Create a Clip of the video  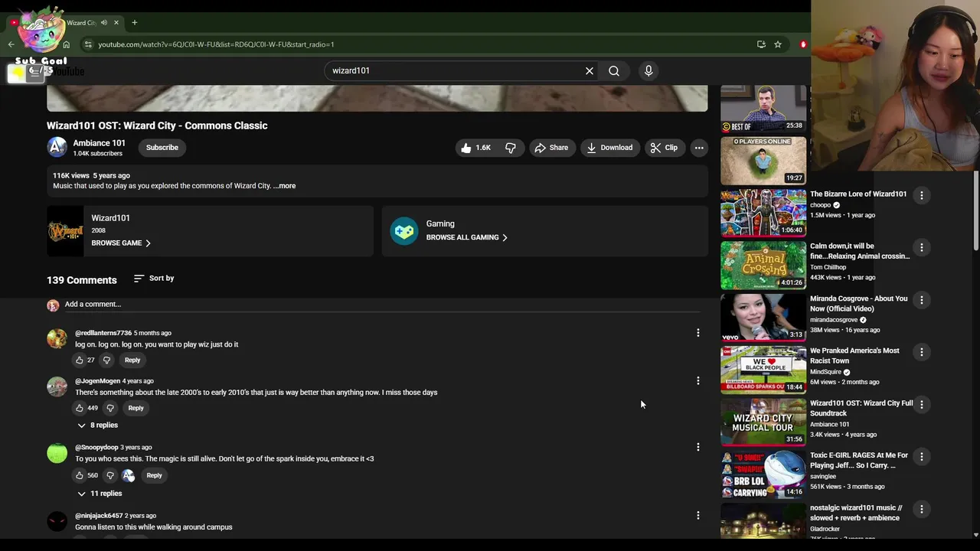pos(664,148)
